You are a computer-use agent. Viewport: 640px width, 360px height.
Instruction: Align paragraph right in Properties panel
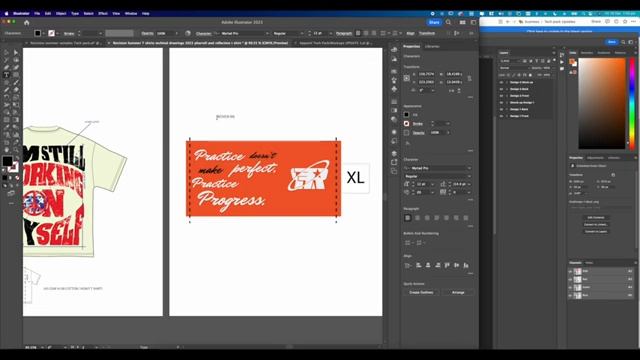[x=427, y=218]
